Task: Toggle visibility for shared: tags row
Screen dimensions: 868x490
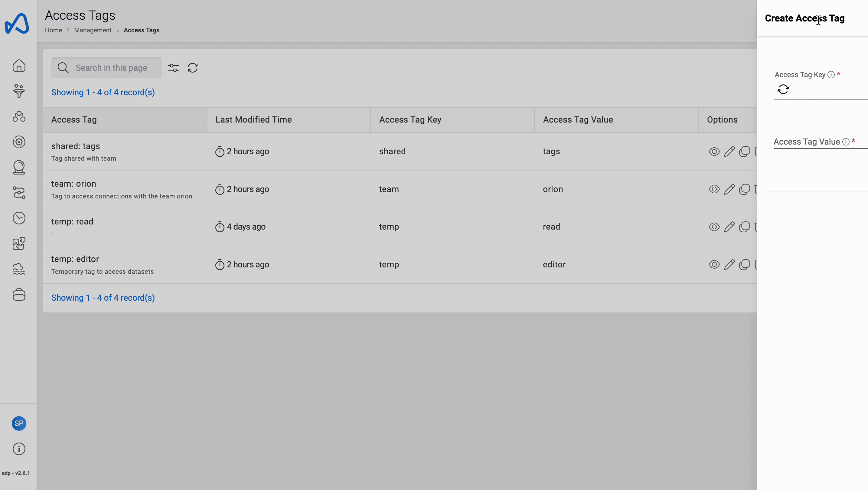Action: [713, 152]
